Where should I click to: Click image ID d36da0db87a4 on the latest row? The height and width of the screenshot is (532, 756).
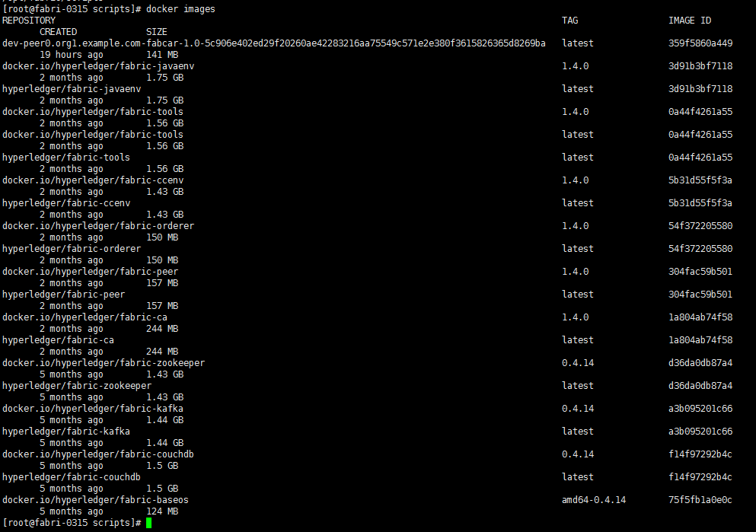(x=700, y=386)
